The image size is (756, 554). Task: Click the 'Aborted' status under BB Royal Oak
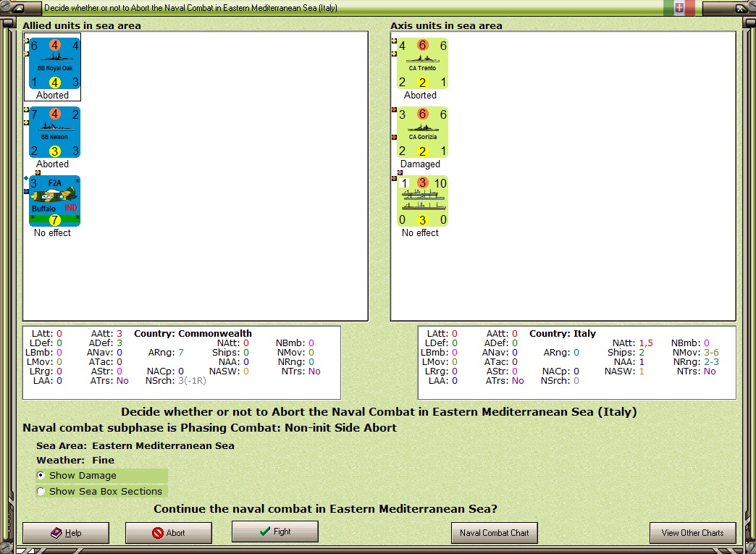pyautogui.click(x=53, y=96)
